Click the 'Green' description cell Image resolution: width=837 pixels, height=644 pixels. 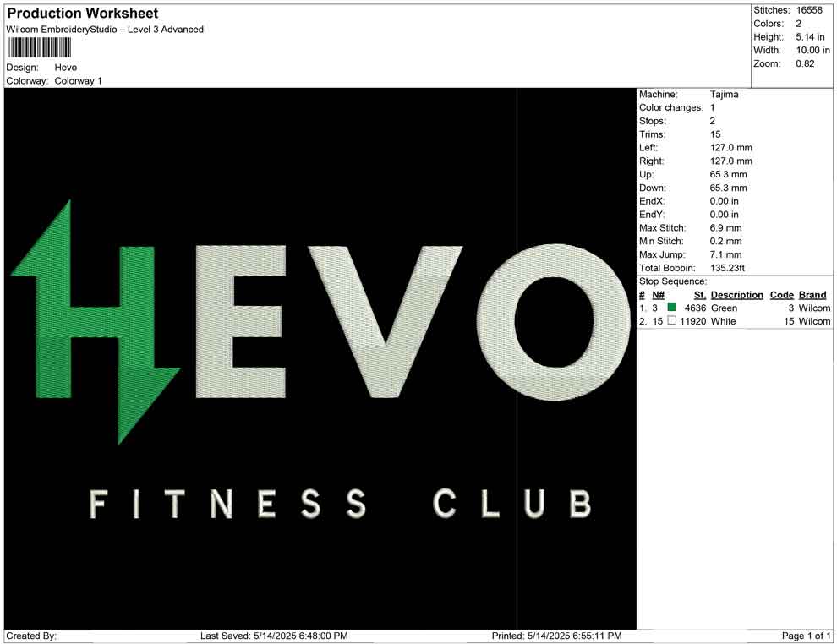click(x=724, y=308)
